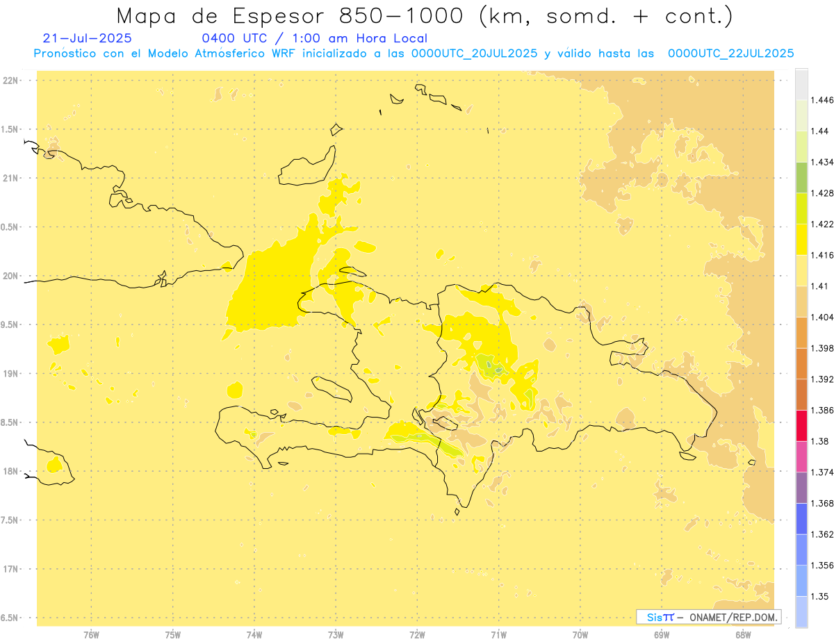This screenshot has height=644, width=834.
Task: Click the '1.38' colorbar value
Action: (819, 441)
